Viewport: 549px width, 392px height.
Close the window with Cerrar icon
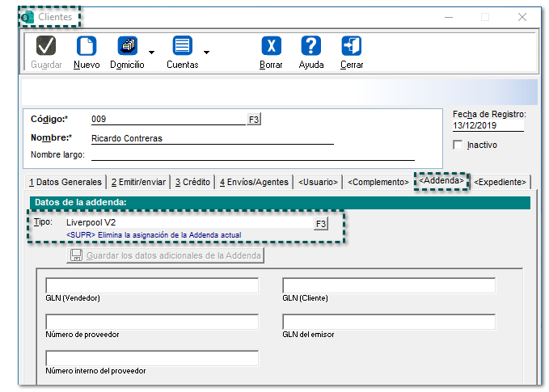(x=352, y=47)
